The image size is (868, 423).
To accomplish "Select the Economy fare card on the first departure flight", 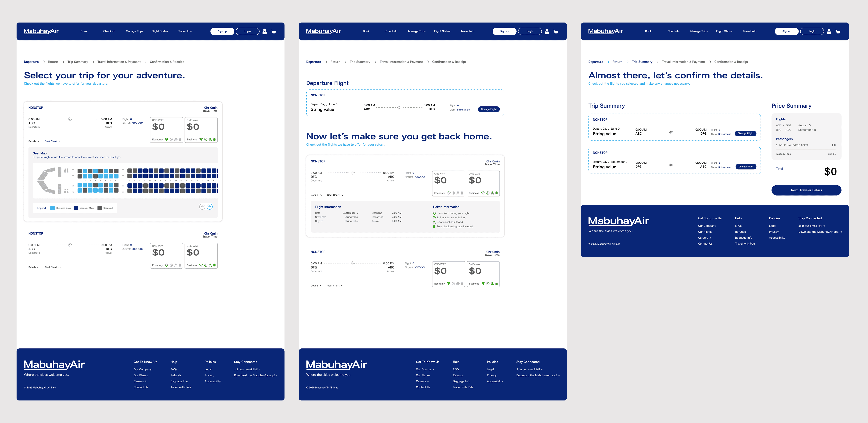I will pyautogui.click(x=166, y=130).
